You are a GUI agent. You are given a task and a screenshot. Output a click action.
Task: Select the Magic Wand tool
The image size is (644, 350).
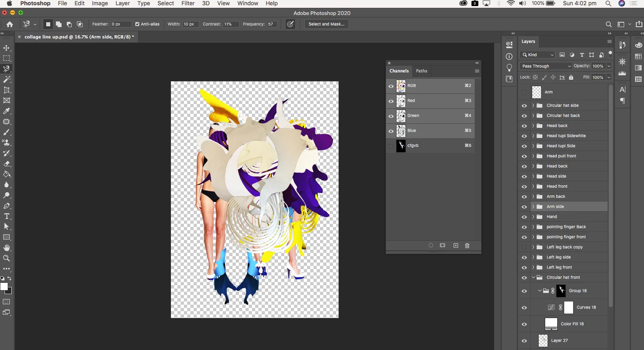(6, 79)
